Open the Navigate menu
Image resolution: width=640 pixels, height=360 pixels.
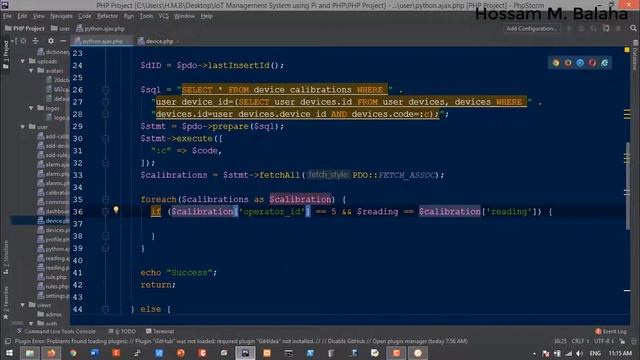click(61, 16)
